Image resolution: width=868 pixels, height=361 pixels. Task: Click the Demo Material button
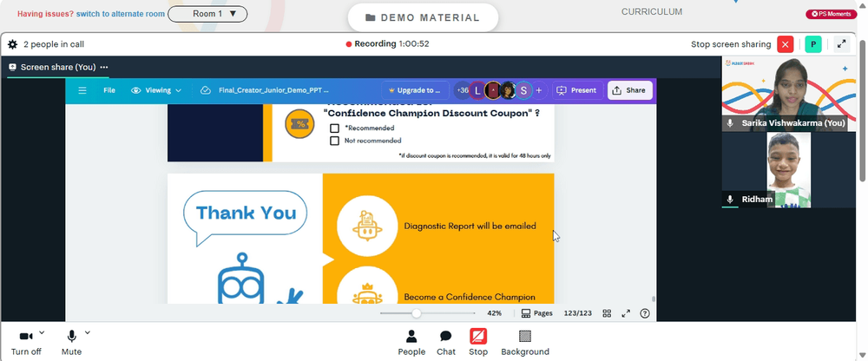(x=423, y=17)
